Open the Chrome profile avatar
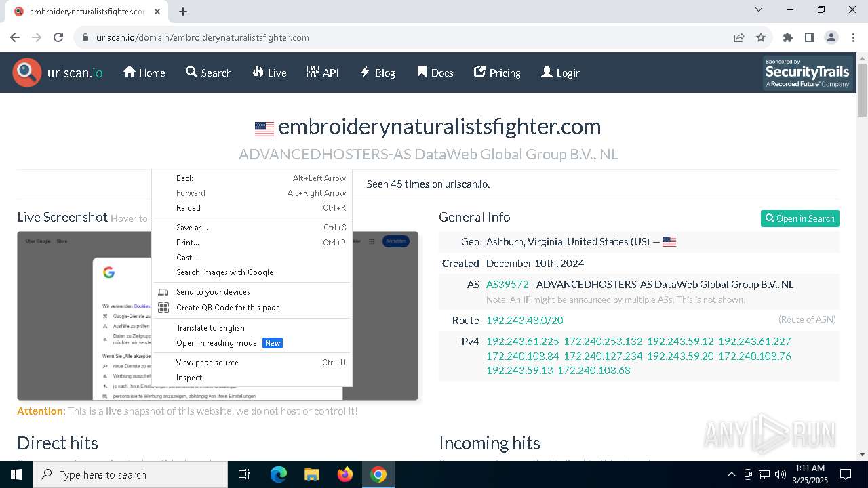This screenshot has height=488, width=868. click(x=831, y=37)
